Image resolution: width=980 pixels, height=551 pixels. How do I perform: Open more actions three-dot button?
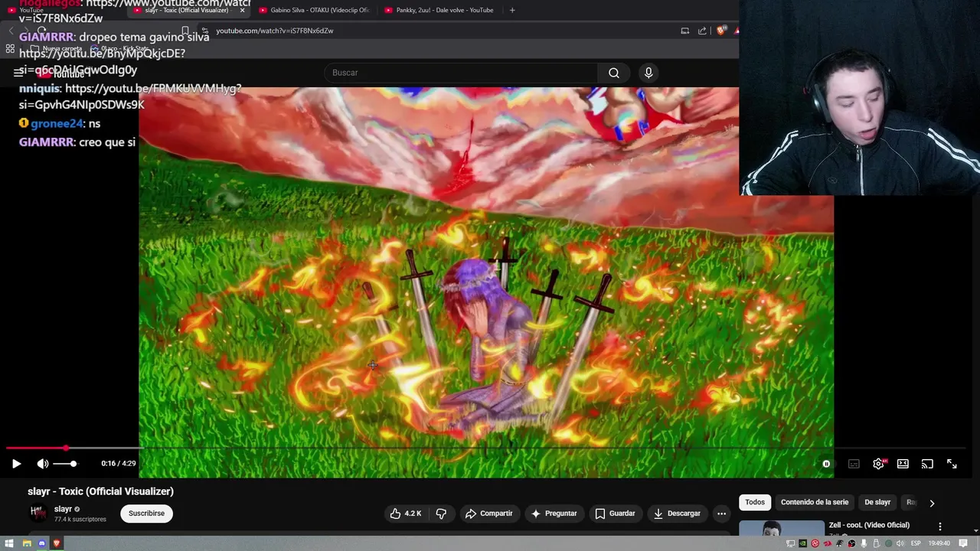[x=721, y=514]
